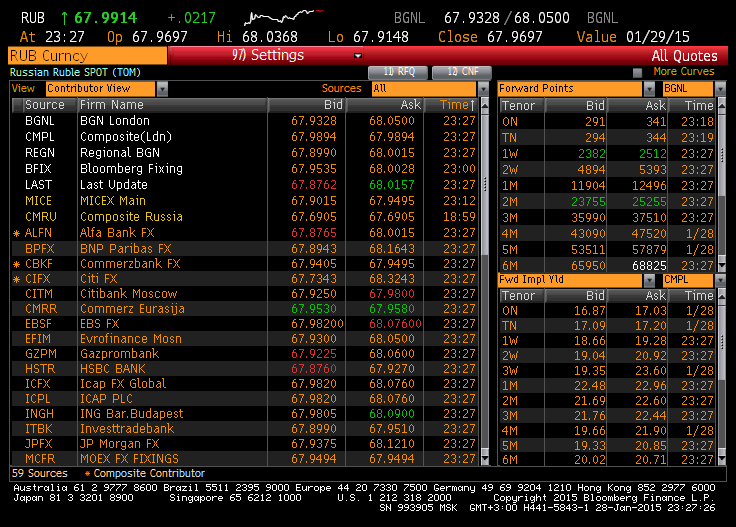The image size is (736, 527).
Task: Click the Firm Name column header
Action: (172, 105)
